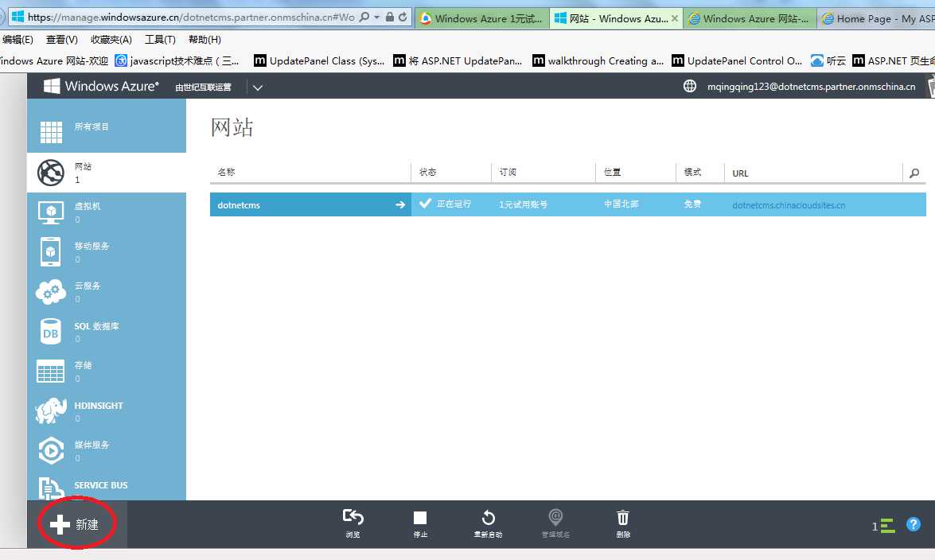
Task: Open the help question mark icon
Action: (913, 524)
